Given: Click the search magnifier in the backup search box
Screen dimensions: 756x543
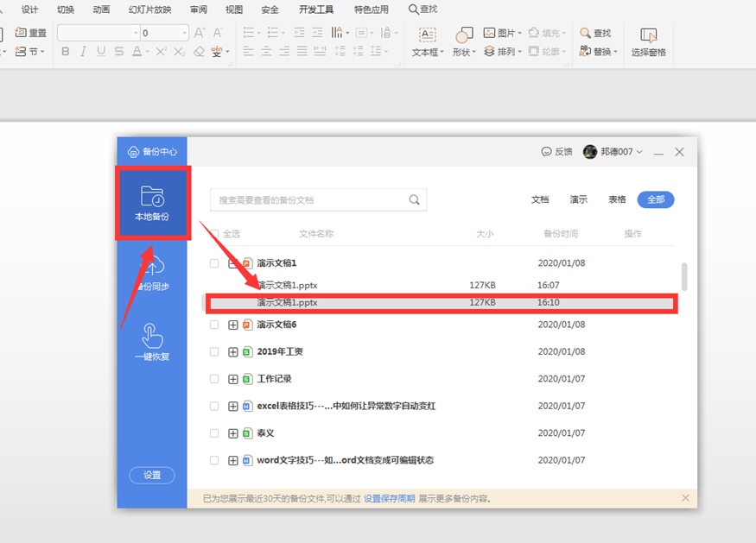Looking at the screenshot, I should (414, 199).
